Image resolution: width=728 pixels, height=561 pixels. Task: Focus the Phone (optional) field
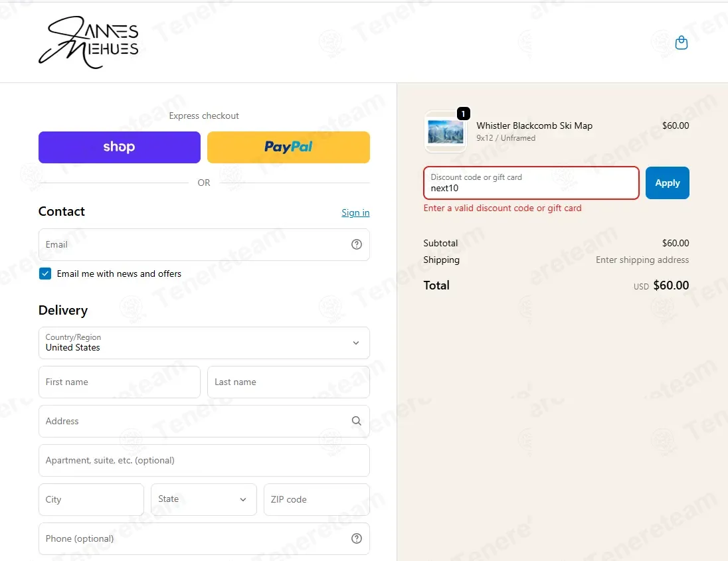click(x=204, y=538)
